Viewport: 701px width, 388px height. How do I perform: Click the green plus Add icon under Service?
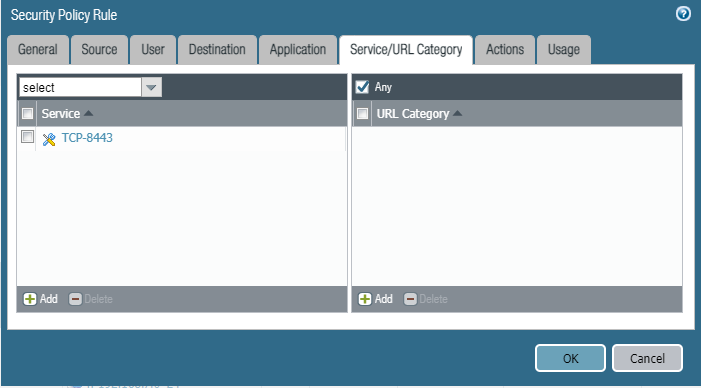pyautogui.click(x=30, y=299)
